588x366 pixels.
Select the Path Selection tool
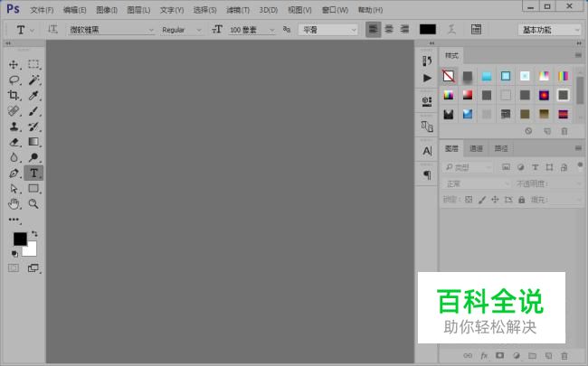click(14, 189)
